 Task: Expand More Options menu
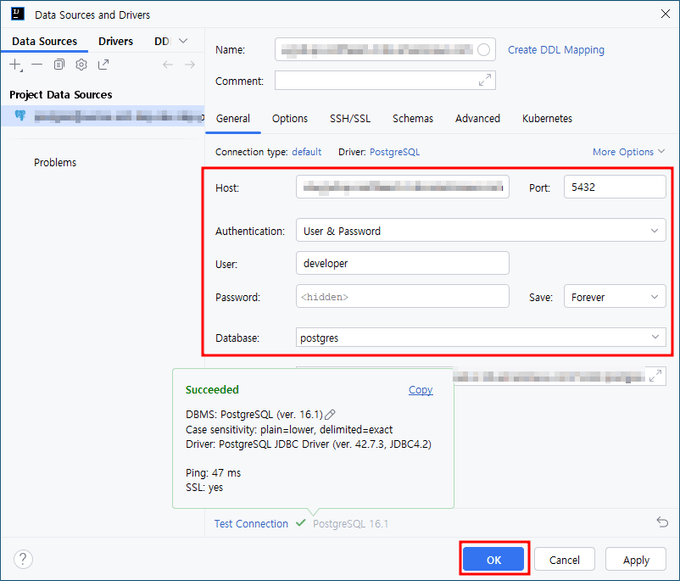[628, 152]
